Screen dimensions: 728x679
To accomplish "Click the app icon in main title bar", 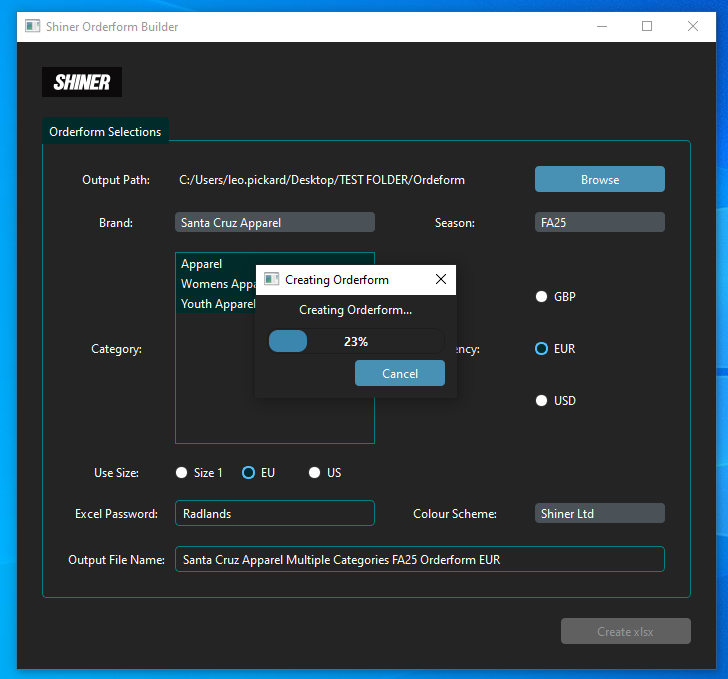I will [33, 26].
